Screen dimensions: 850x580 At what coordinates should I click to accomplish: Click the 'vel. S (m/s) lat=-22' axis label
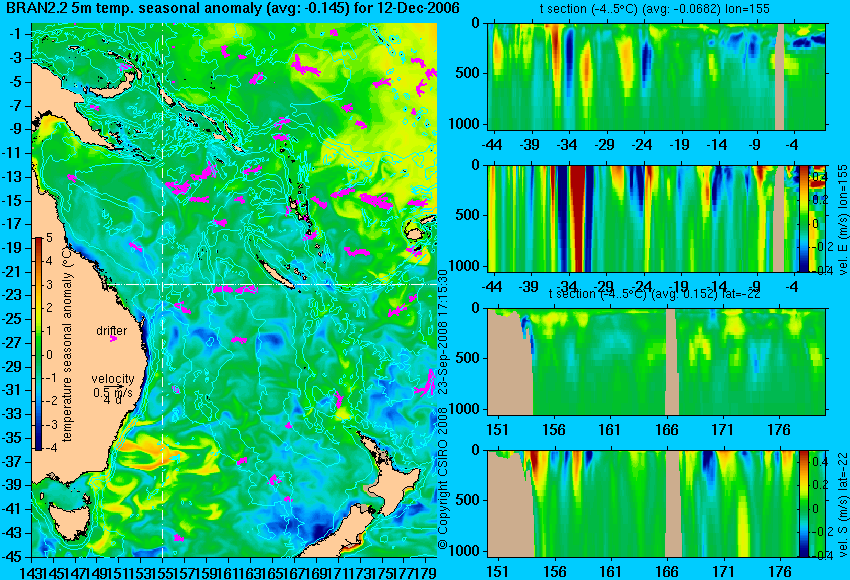coord(842,504)
